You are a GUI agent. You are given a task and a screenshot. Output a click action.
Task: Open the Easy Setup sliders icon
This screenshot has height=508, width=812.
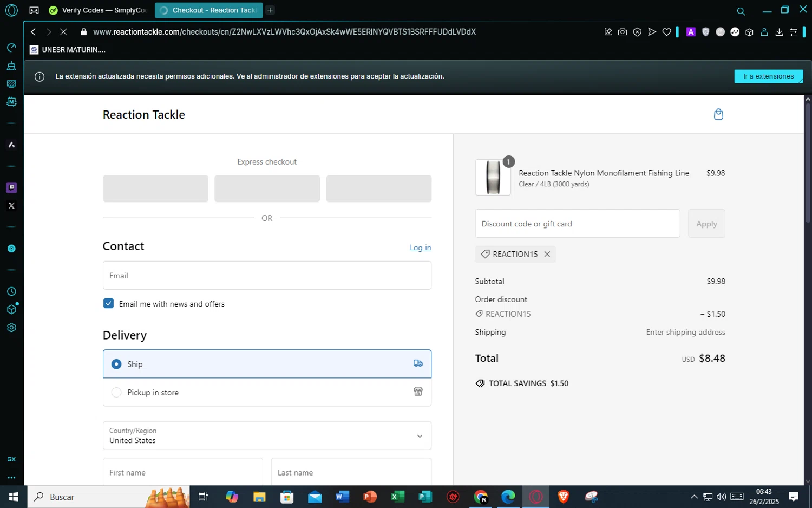click(794, 32)
